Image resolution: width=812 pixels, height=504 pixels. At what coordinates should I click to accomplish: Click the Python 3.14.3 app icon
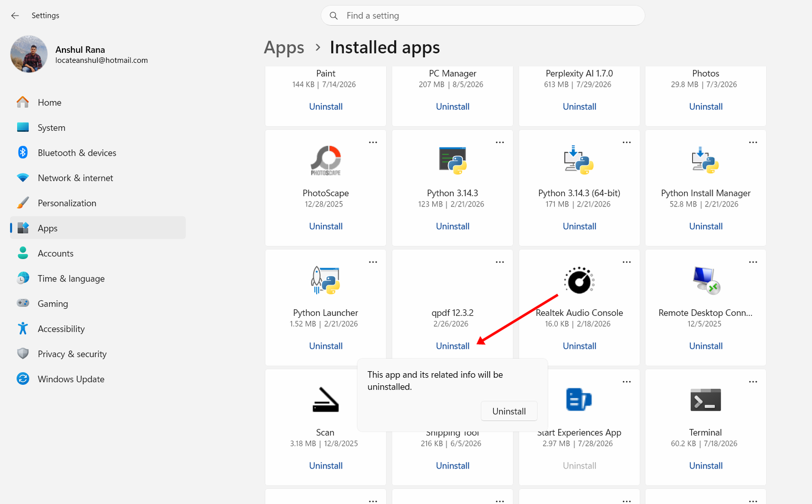[453, 161]
